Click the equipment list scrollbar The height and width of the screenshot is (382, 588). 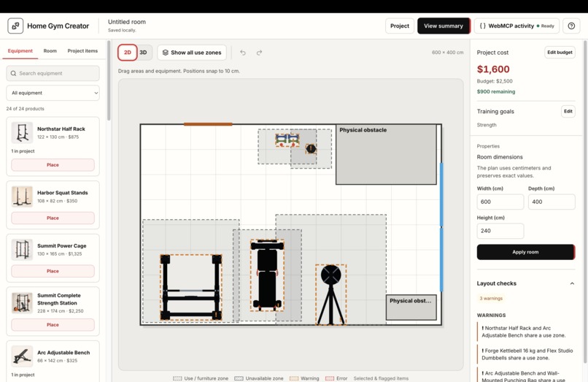coord(109,81)
